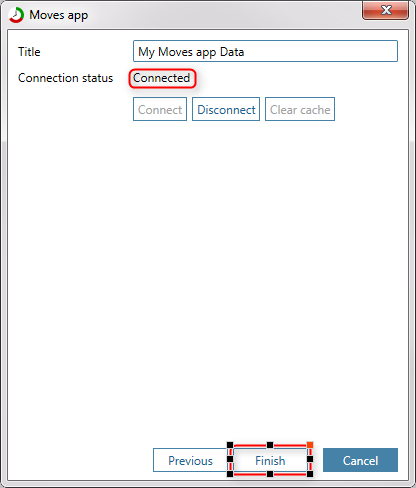Viewport: 416px width, 488px height.
Task: Cancel the Moves app setup dialog
Action: click(x=360, y=460)
